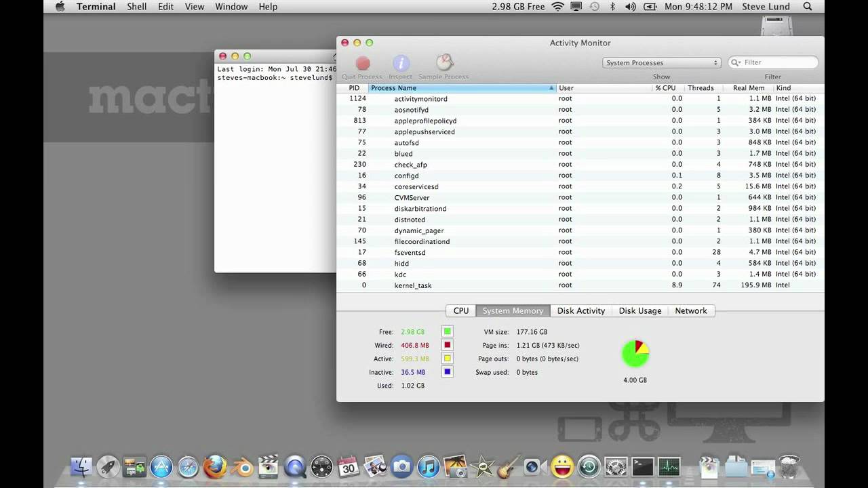Sort by the Threads column header
The width and height of the screenshot is (868, 488).
coord(701,88)
